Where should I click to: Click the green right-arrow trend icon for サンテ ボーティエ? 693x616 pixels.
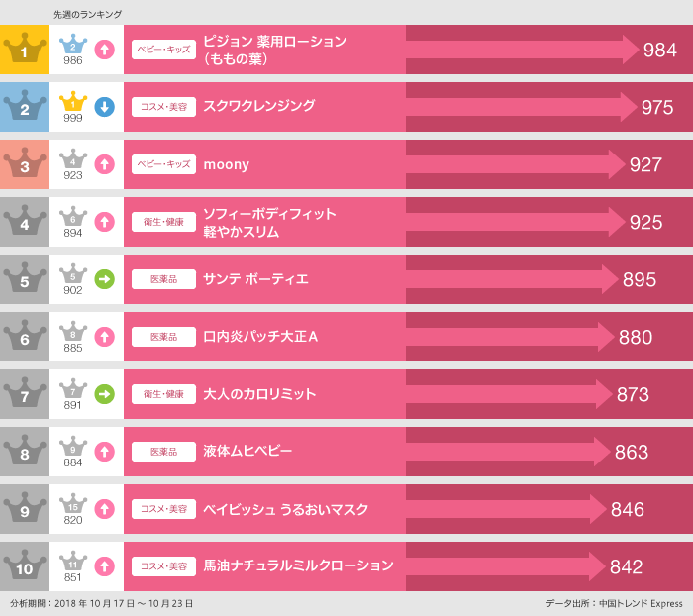pyautogui.click(x=104, y=279)
